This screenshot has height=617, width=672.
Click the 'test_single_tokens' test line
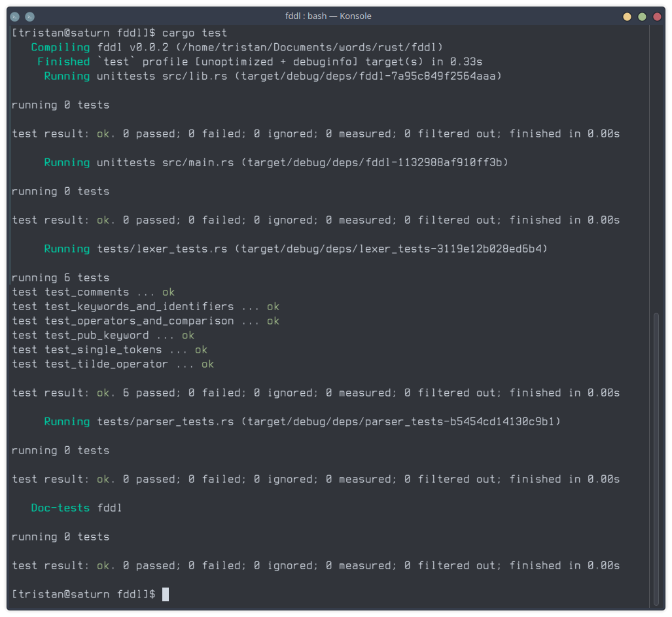tap(109, 349)
